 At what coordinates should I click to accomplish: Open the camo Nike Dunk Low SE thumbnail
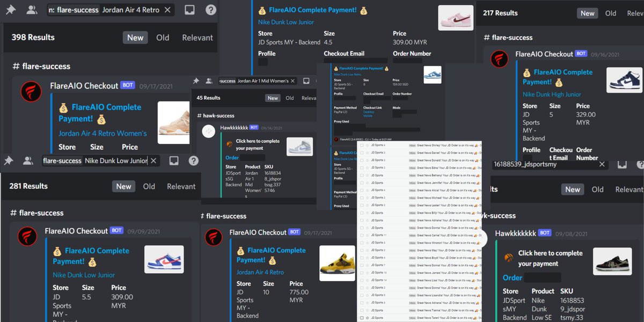tap(612, 261)
